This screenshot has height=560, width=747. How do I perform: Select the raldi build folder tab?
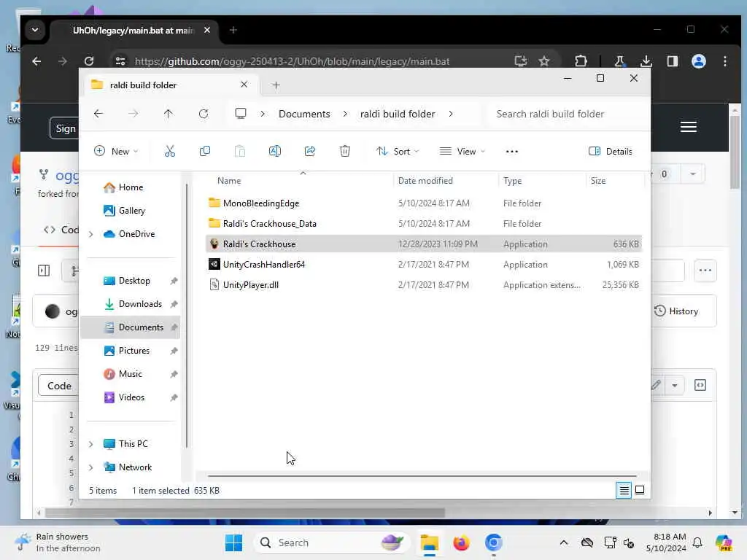tap(169, 85)
